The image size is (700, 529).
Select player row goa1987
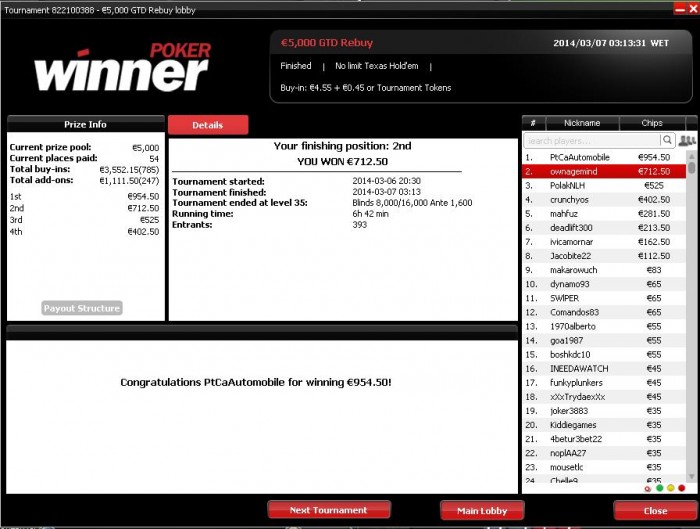coord(604,340)
